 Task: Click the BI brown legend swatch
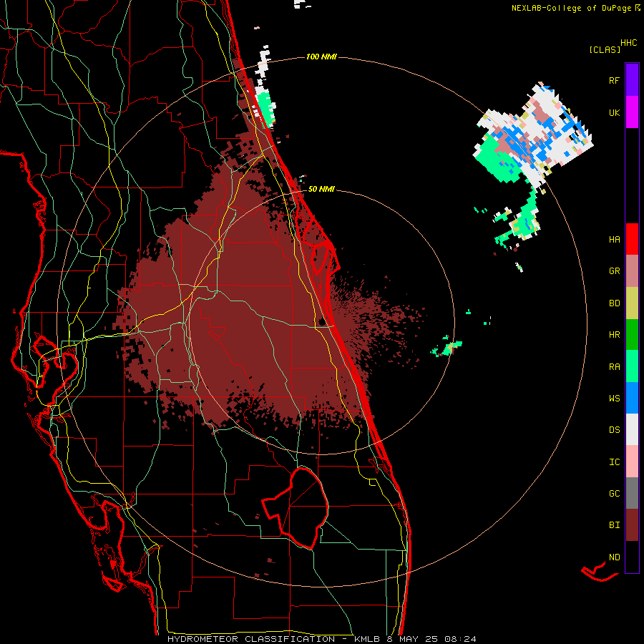pyautogui.click(x=632, y=525)
